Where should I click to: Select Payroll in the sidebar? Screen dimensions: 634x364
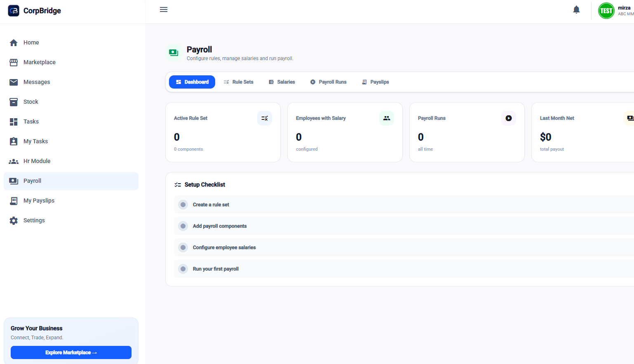click(71, 181)
